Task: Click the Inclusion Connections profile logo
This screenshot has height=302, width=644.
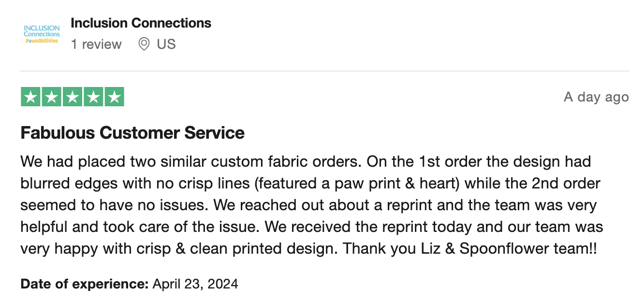Action: coord(42,34)
